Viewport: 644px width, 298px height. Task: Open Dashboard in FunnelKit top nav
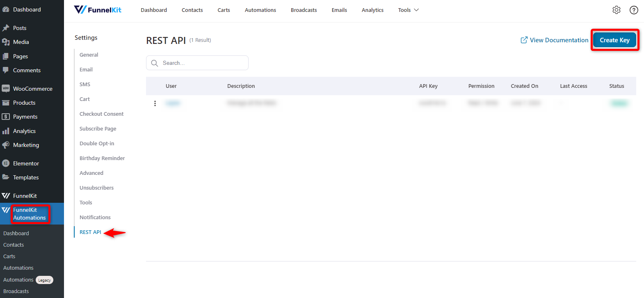point(154,10)
